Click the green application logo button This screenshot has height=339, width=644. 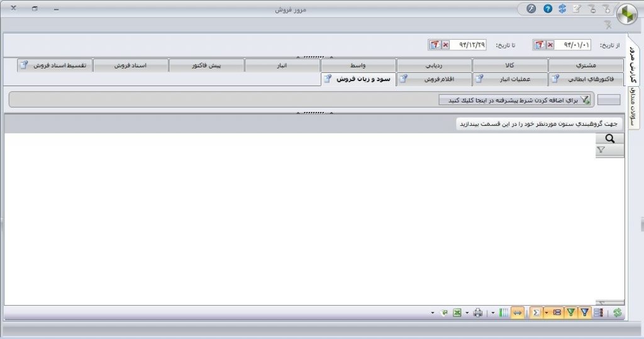(626, 14)
